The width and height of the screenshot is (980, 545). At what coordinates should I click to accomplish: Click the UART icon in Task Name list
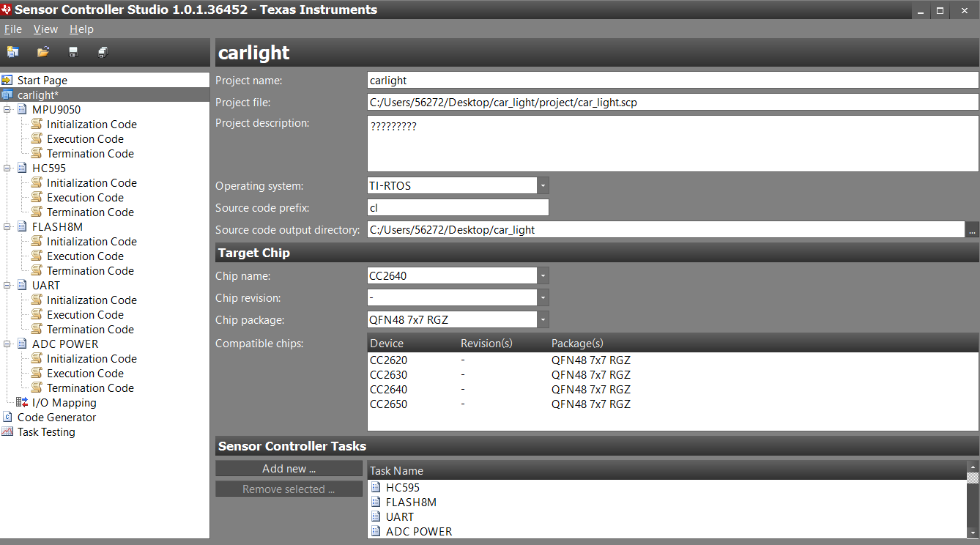point(376,516)
